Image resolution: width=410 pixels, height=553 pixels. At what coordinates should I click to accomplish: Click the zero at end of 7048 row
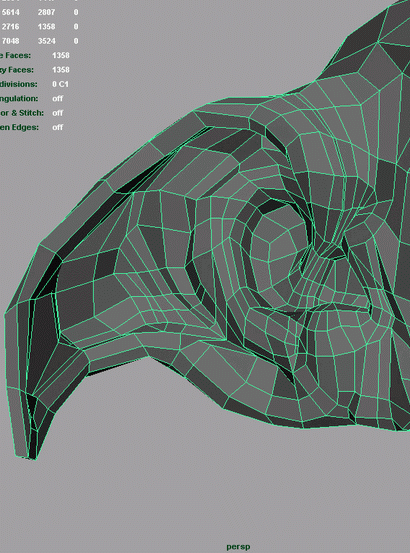point(76,41)
